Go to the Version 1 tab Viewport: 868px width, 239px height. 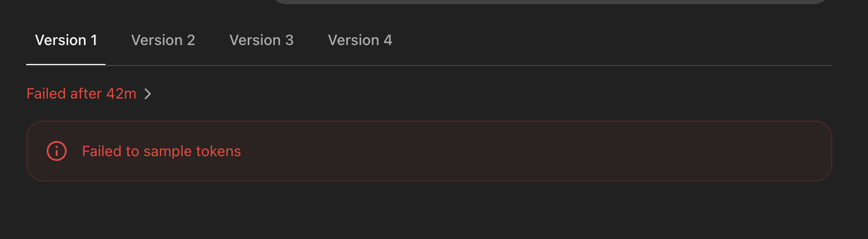(66, 40)
